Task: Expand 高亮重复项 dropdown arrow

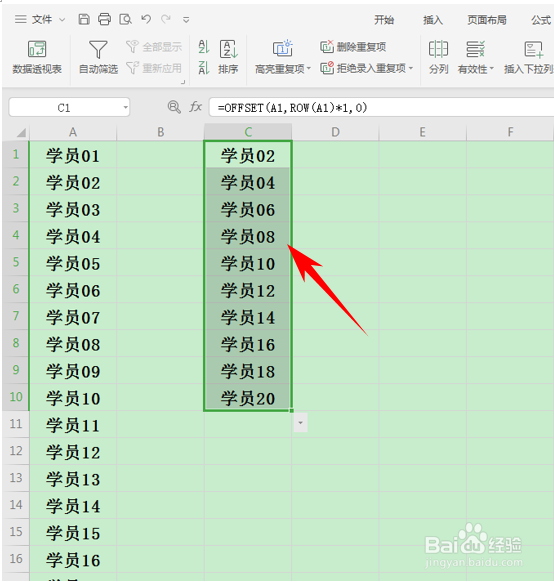Action: click(x=308, y=69)
